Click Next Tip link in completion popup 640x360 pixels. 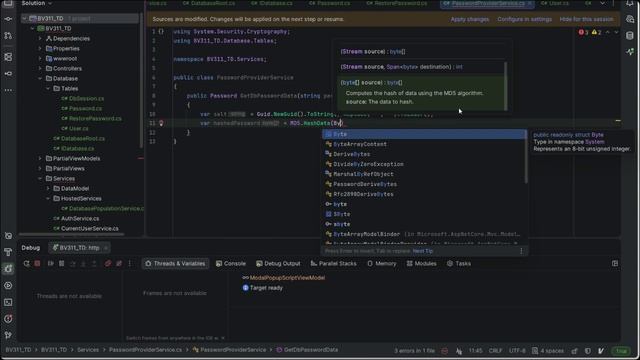(x=423, y=251)
